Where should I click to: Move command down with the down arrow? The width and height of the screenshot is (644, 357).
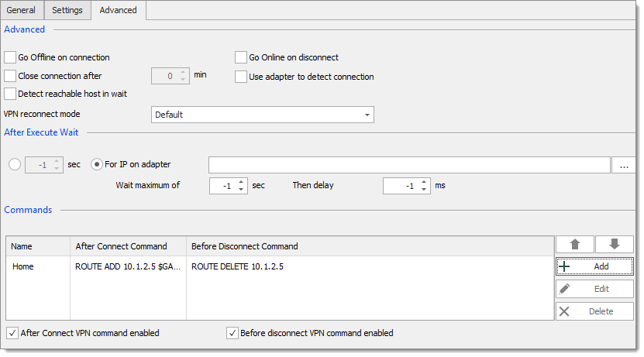(614, 245)
